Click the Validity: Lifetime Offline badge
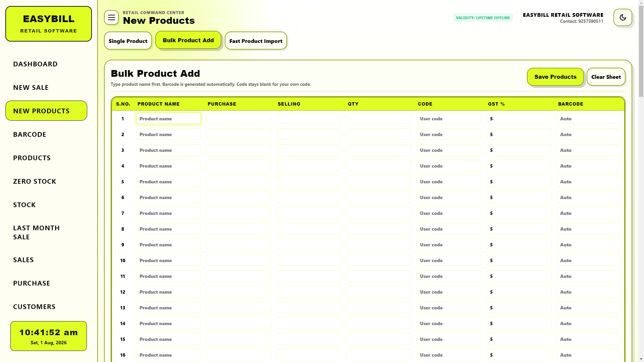 [483, 18]
